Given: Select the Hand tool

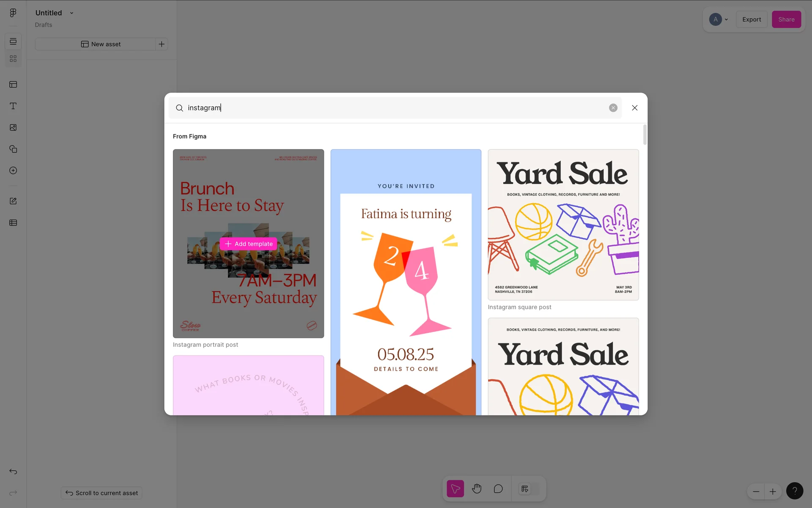Looking at the screenshot, I should pyautogui.click(x=477, y=489).
